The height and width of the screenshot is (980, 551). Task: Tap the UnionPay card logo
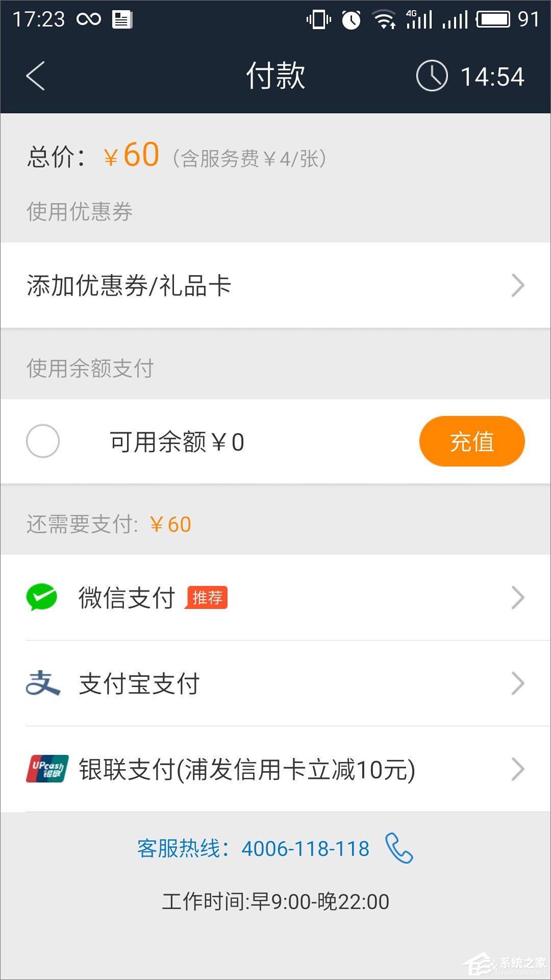coord(47,769)
